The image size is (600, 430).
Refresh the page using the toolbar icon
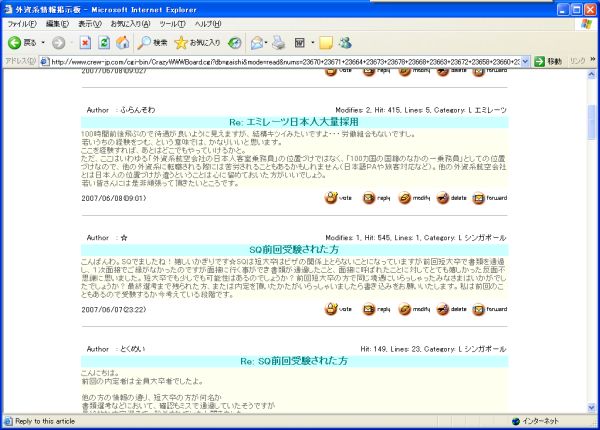(103, 43)
